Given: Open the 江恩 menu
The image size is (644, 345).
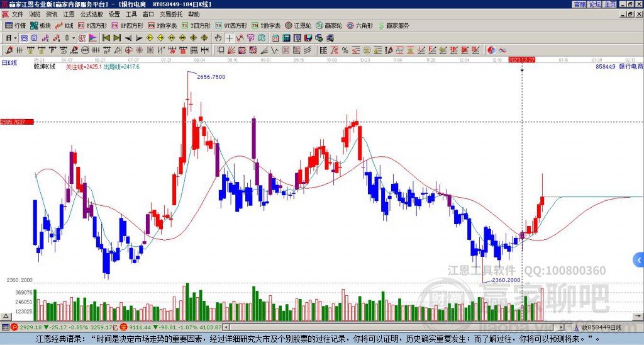Looking at the screenshot, I should pos(69,14).
